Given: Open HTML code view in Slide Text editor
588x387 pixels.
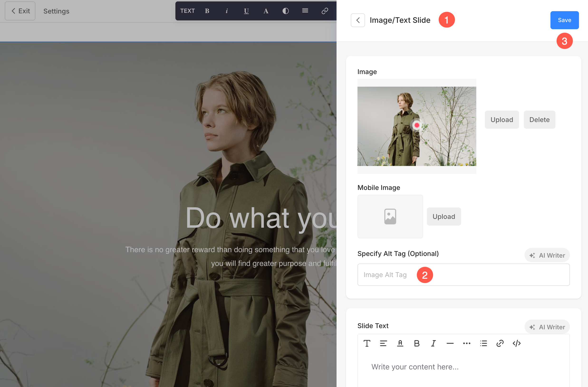Looking at the screenshot, I should [x=517, y=343].
